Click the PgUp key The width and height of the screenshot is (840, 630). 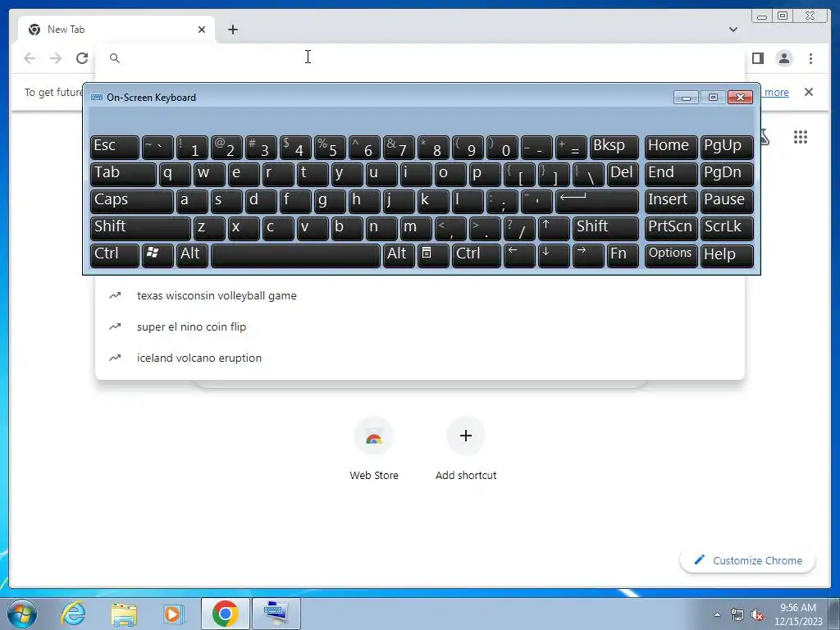(727, 148)
